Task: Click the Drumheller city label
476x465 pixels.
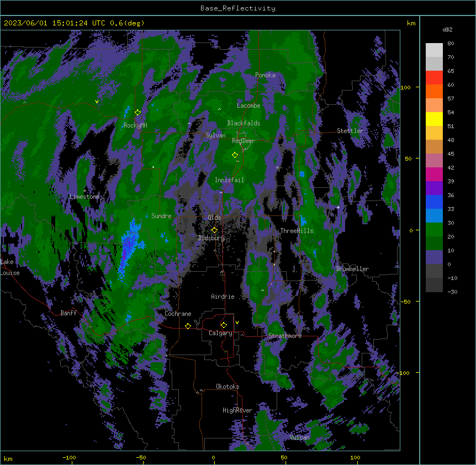Action: (352, 269)
